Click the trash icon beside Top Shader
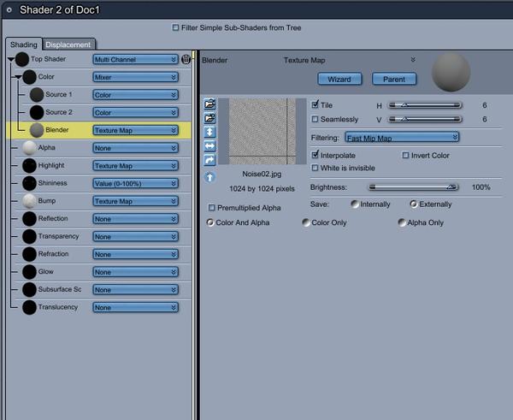 pos(186,59)
